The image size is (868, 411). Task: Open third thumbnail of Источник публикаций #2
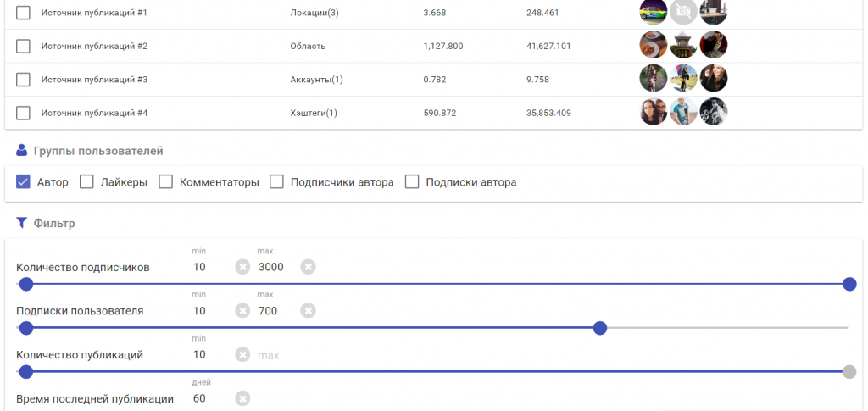(714, 45)
